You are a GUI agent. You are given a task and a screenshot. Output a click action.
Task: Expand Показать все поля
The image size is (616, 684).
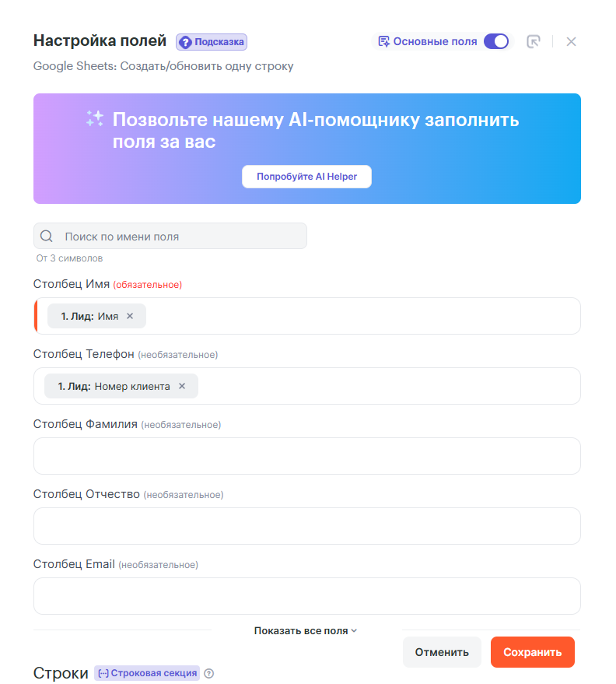306,631
